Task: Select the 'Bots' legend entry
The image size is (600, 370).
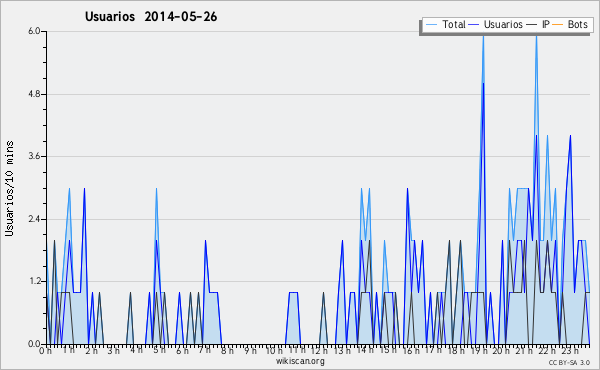Action: 577,24
